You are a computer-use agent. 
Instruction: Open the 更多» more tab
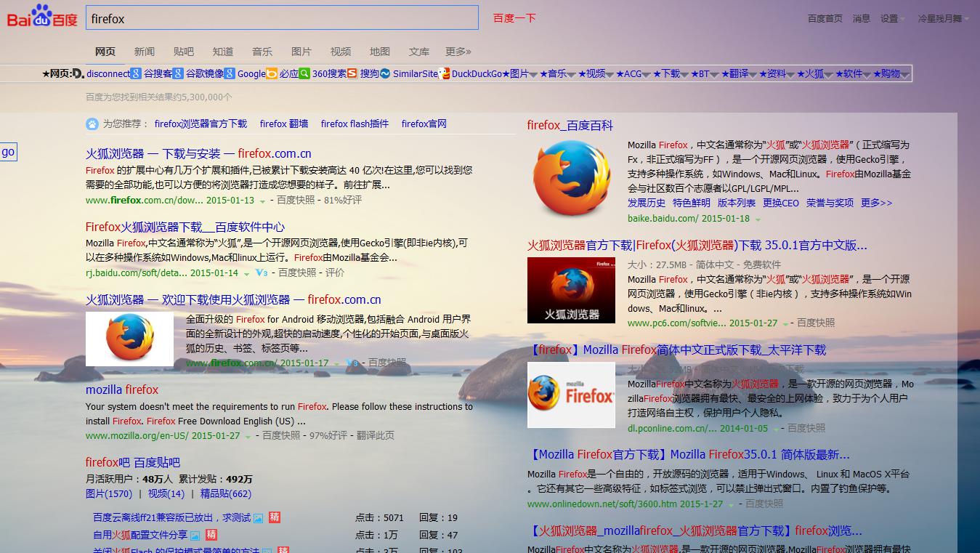point(458,52)
